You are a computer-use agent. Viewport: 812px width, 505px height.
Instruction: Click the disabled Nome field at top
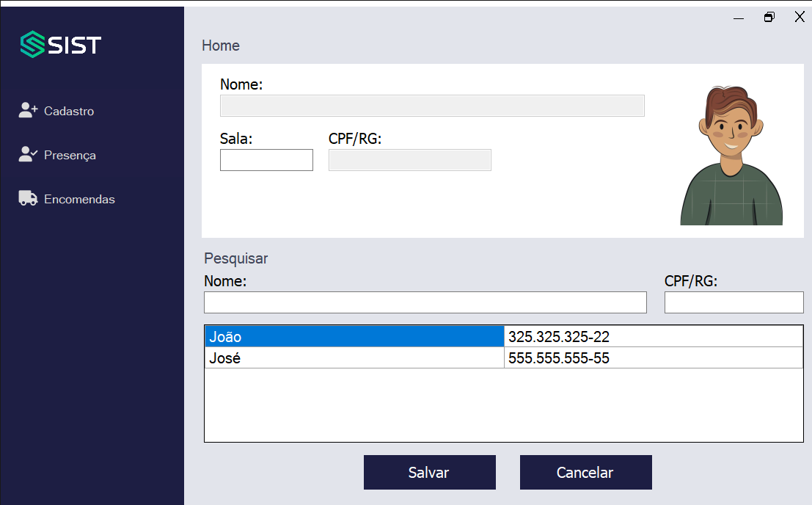click(432, 106)
